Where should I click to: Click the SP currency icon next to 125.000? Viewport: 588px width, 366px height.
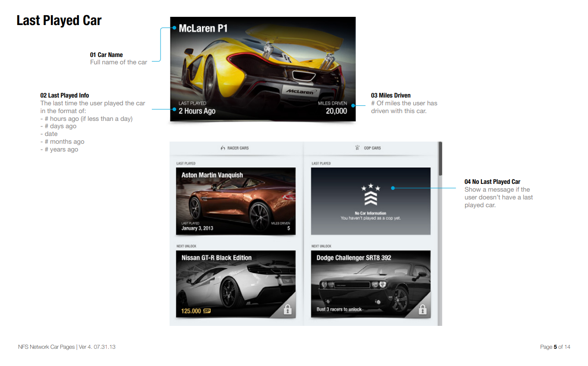tap(207, 311)
